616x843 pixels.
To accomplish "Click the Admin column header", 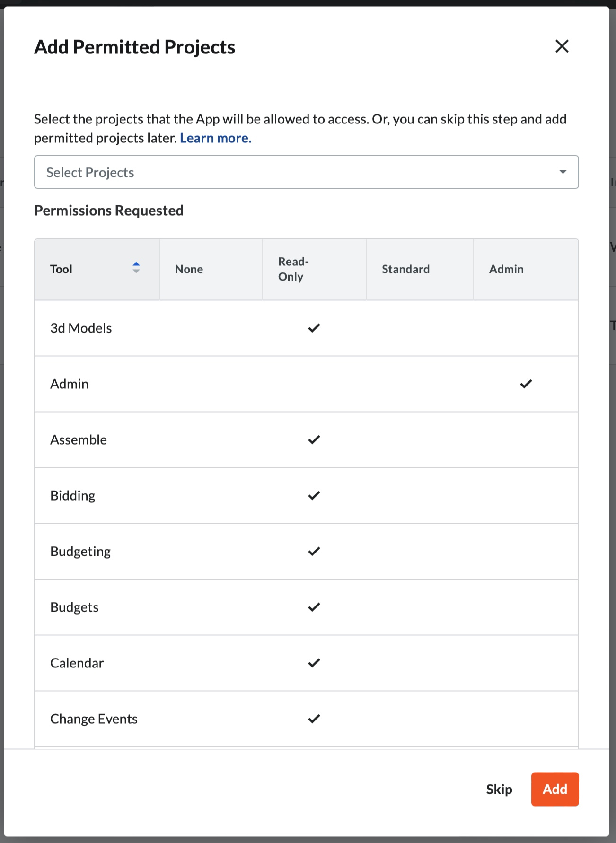I will 526,269.
